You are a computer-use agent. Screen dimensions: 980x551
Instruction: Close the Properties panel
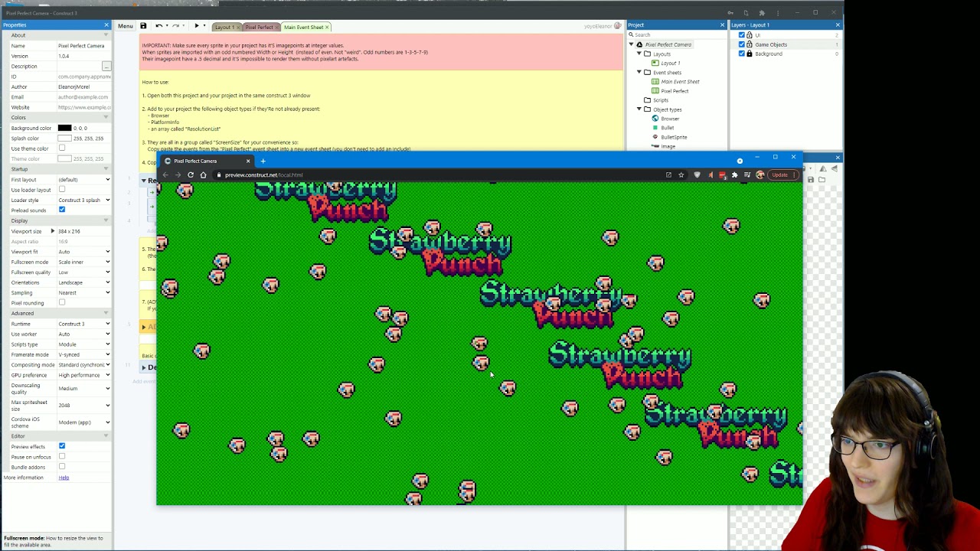(x=106, y=25)
